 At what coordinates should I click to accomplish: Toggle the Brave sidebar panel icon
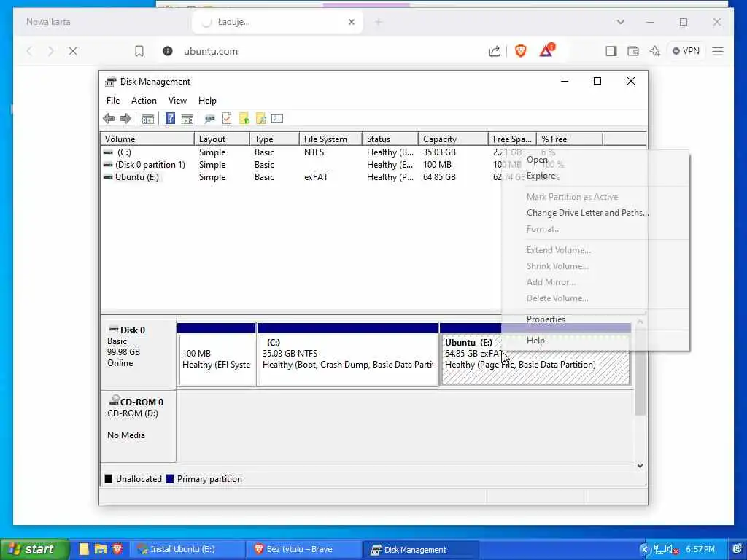pos(611,51)
